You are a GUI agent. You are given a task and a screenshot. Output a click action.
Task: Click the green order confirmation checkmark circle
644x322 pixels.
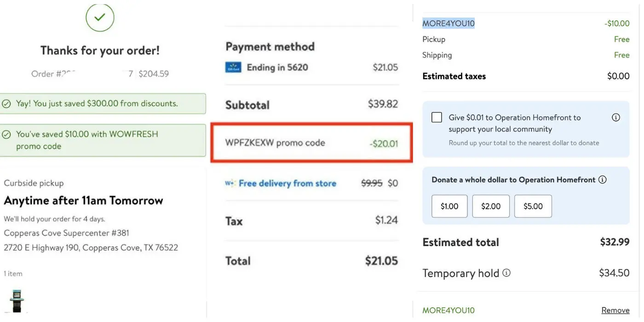100,17
